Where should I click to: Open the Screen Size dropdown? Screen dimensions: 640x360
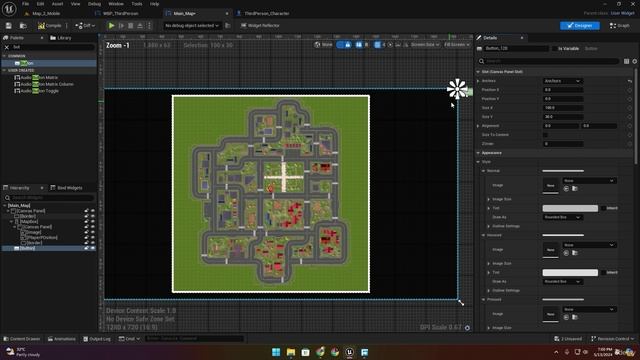click(424, 45)
